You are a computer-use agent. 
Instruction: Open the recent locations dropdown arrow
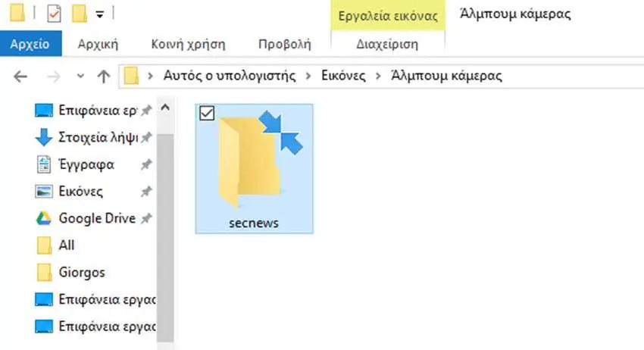click(80, 76)
